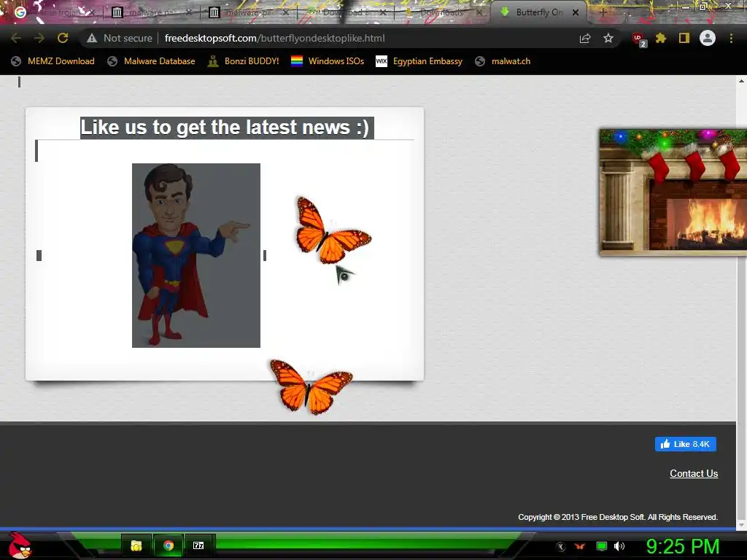The image size is (747, 560).
Task: Open Chrome's three-dot menu
Action: click(x=731, y=38)
